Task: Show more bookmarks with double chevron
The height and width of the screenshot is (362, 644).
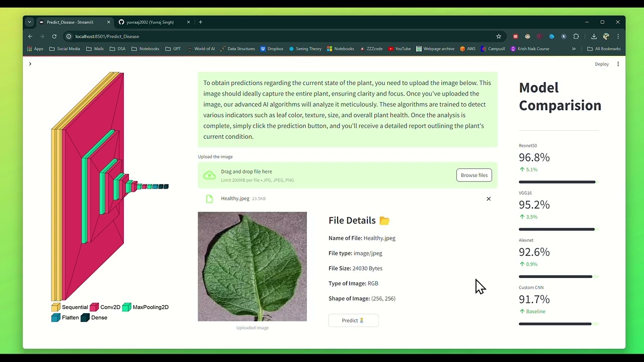Action: [574, 49]
